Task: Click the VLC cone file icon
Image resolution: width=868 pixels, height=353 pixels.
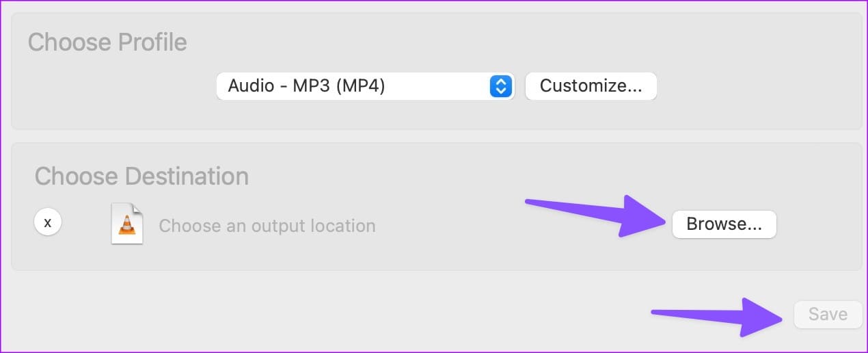Action: [x=127, y=224]
